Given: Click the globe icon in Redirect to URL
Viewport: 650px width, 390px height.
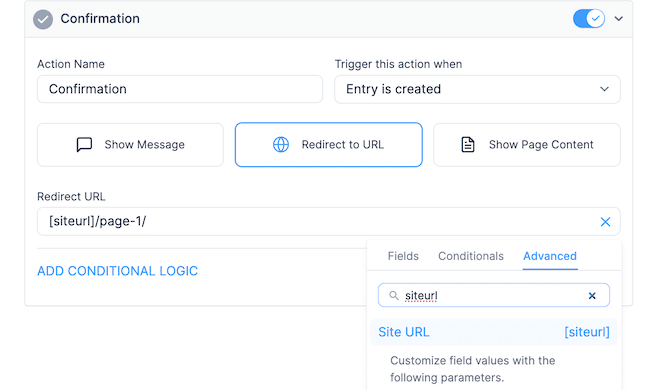Looking at the screenshot, I should click(x=281, y=145).
